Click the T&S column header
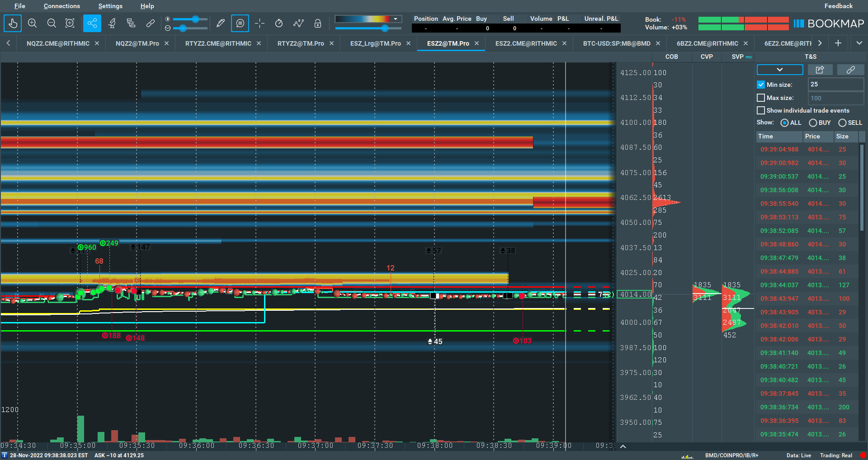Image resolution: width=868 pixels, height=460 pixels. (x=811, y=57)
